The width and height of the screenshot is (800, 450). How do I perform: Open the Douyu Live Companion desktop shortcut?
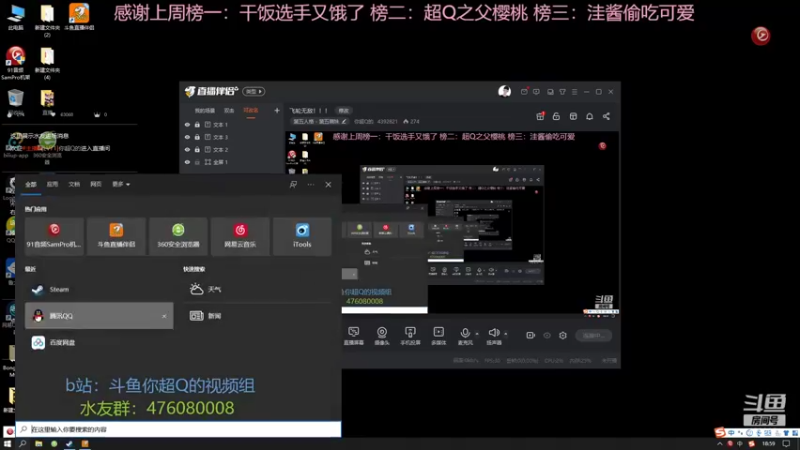(x=79, y=17)
